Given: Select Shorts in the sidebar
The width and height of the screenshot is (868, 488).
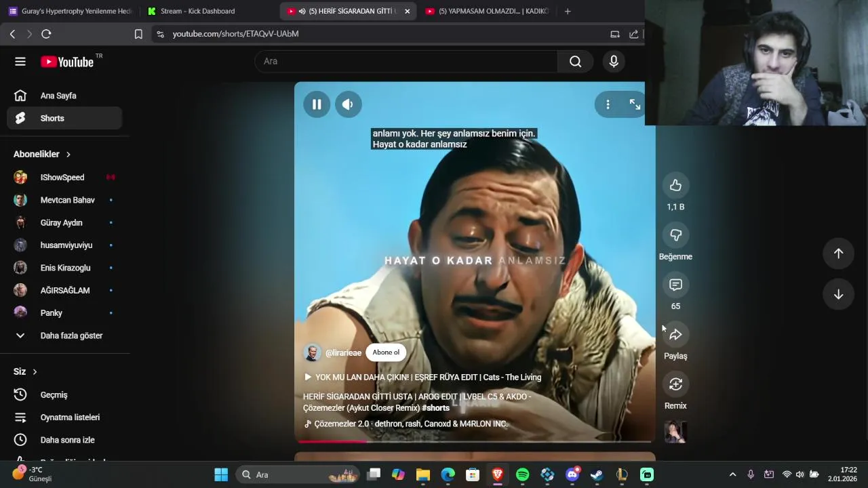Looking at the screenshot, I should pyautogui.click(x=64, y=118).
